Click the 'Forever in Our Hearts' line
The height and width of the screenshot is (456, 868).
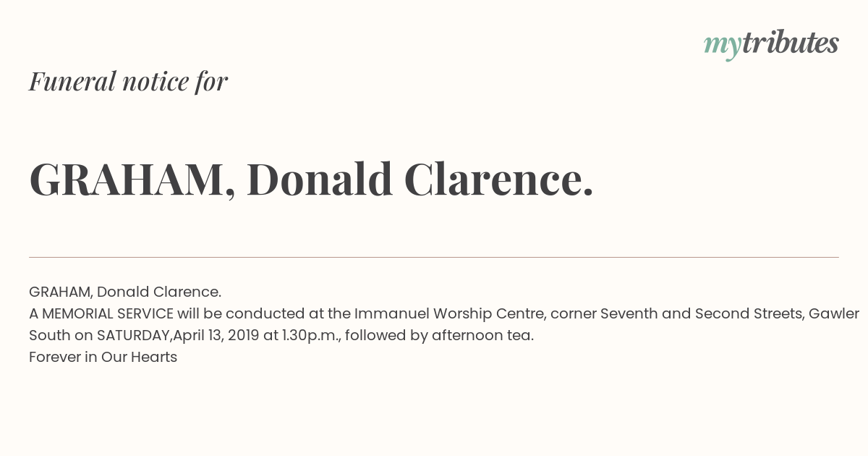pyautogui.click(x=103, y=358)
